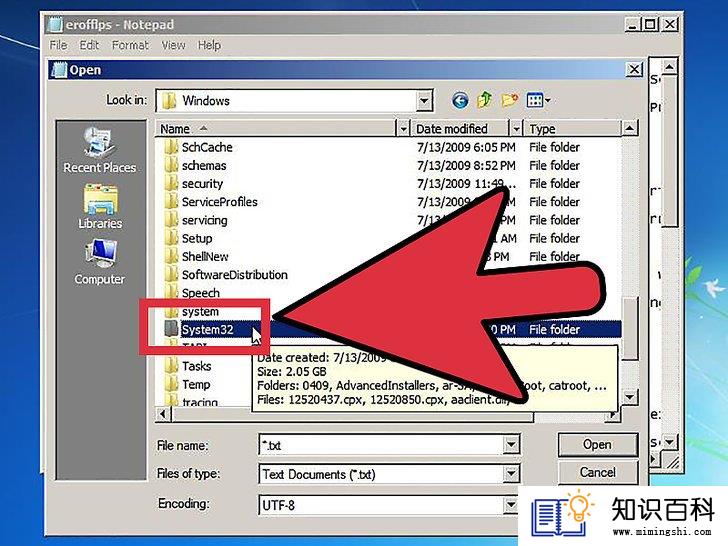
Task: Open the View menu in Notepad
Action: 173,45
